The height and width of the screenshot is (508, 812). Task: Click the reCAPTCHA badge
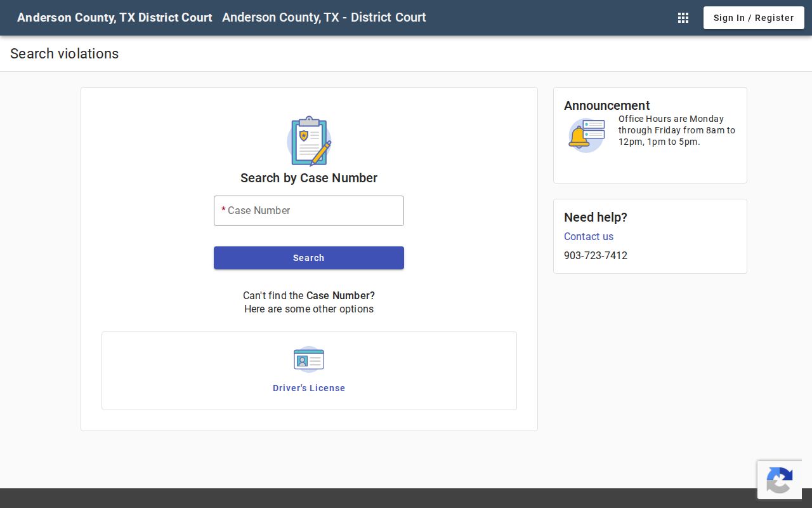coord(780,479)
